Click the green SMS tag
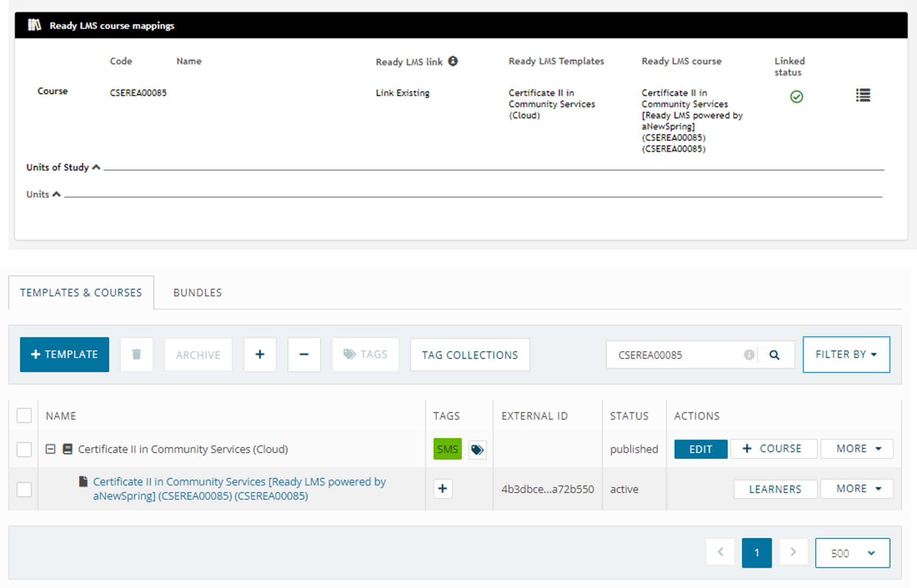This screenshot has width=917, height=588. click(447, 449)
